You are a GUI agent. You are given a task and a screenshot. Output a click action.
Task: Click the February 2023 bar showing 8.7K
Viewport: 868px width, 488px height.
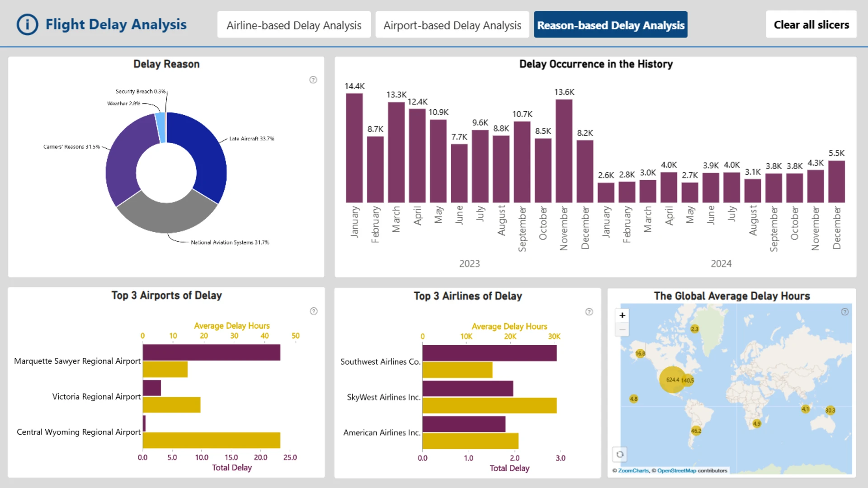375,169
